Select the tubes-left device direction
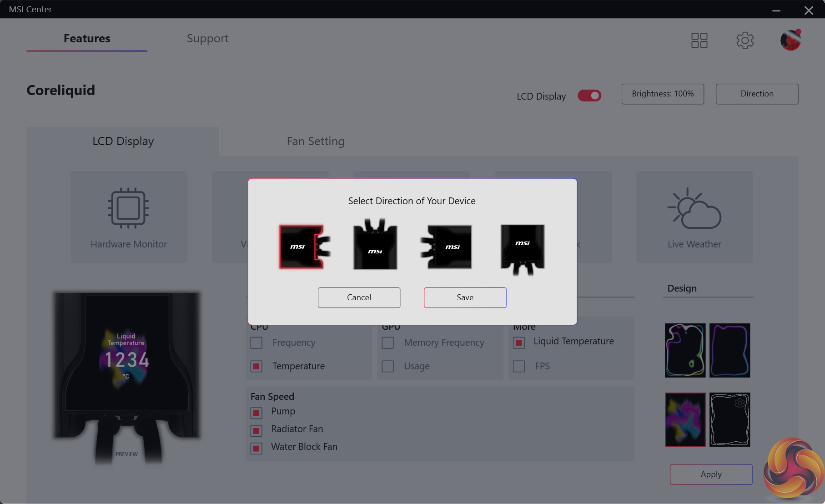825x504 pixels. (446, 247)
